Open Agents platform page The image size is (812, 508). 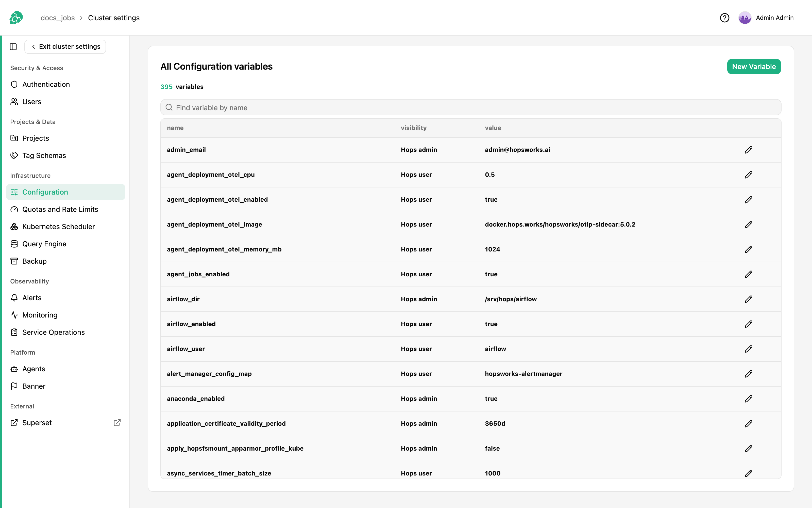coord(66,369)
